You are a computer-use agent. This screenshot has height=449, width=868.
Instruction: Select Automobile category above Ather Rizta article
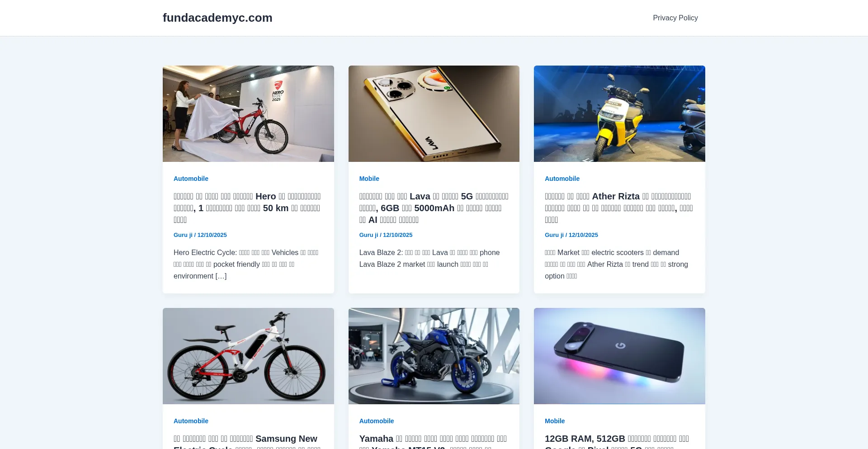pos(562,179)
